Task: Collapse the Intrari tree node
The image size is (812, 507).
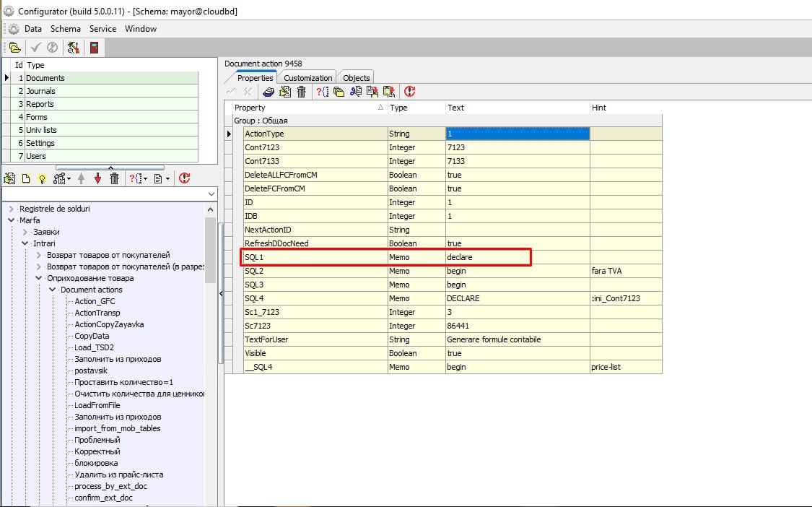Action: (x=25, y=243)
